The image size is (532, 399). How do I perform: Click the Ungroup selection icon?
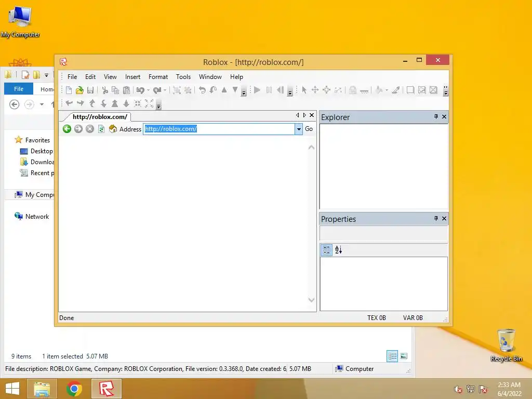188,90
